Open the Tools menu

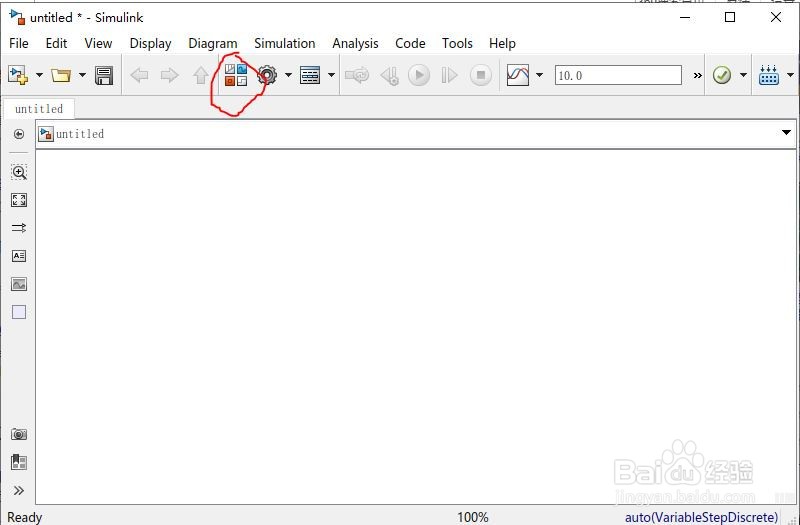coord(457,43)
